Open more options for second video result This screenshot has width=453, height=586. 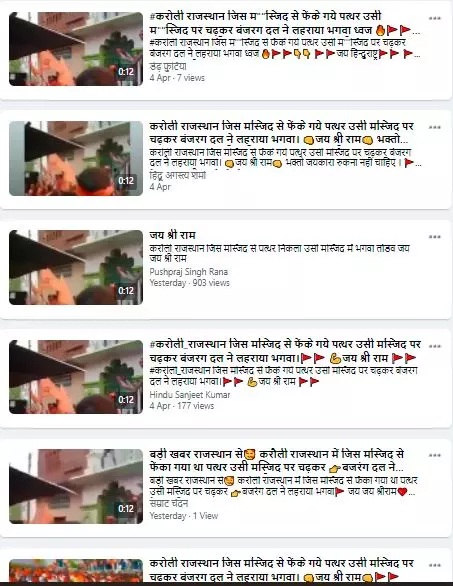point(434,127)
